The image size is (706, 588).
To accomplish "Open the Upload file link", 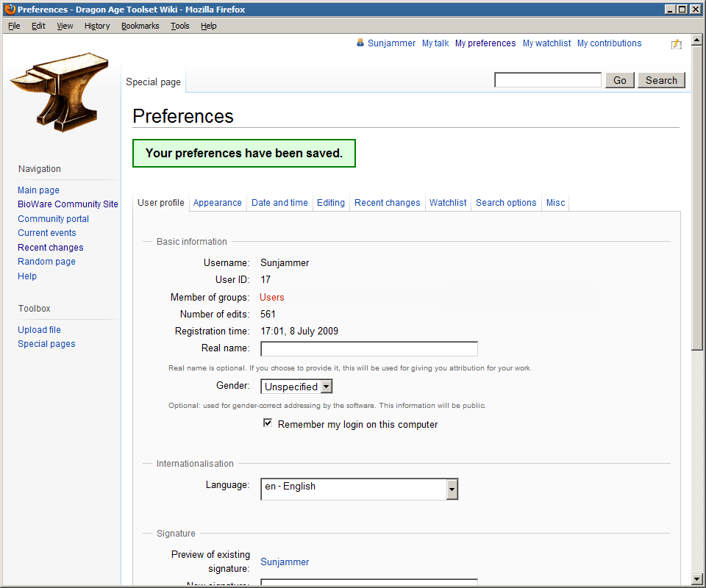I will 39,330.
